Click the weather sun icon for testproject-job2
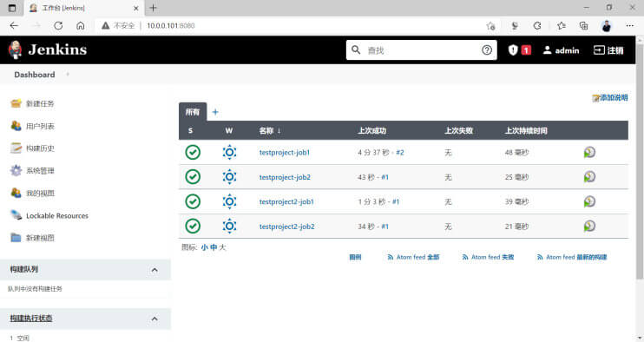This screenshot has height=342, width=644. click(x=230, y=177)
